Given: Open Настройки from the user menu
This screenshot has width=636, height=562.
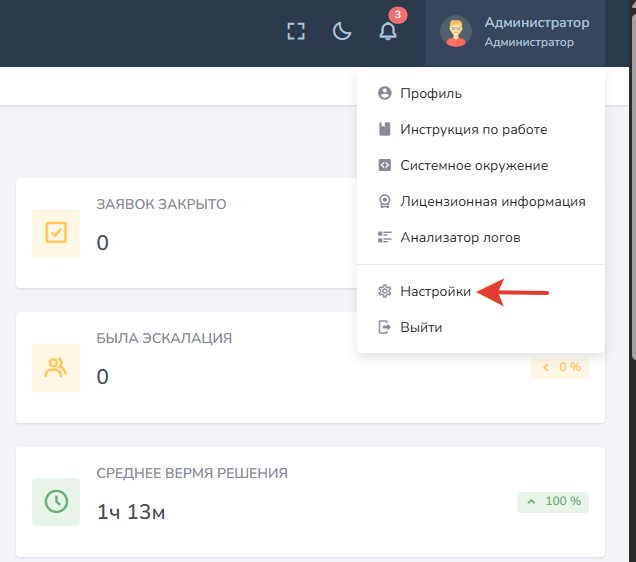Looking at the screenshot, I should (x=435, y=291).
